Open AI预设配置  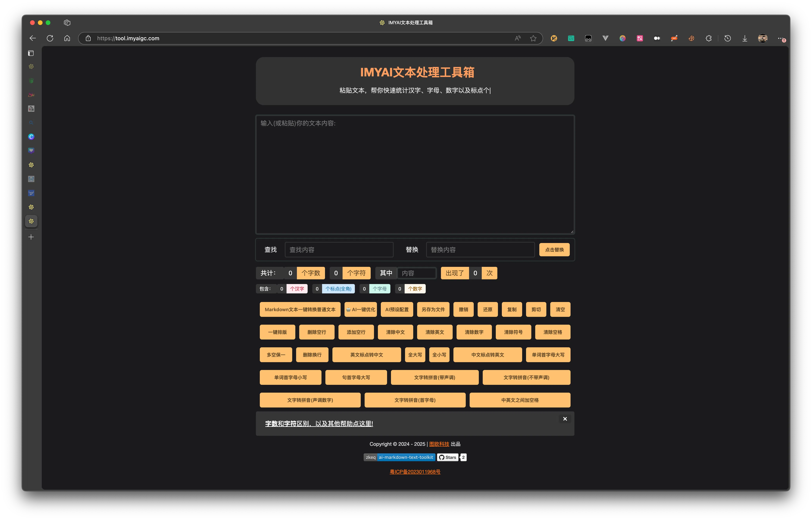click(x=397, y=309)
